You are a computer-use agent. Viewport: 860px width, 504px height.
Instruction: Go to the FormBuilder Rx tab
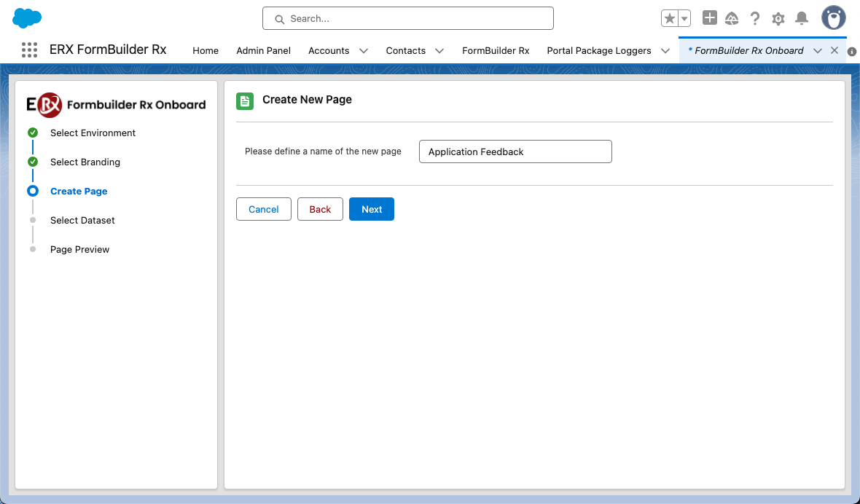pos(496,51)
